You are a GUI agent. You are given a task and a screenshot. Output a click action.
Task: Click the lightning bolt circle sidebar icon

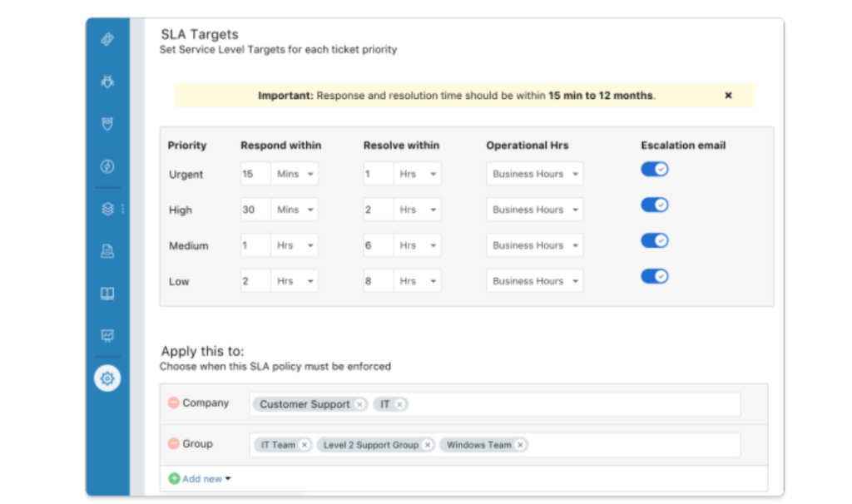pos(107,166)
